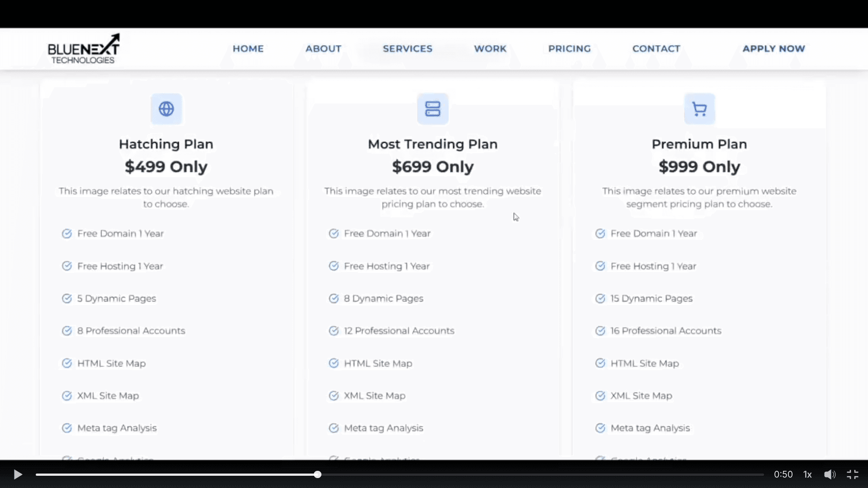
Task: Click check icon beside 15 Dynamic Pages
Action: (x=600, y=299)
